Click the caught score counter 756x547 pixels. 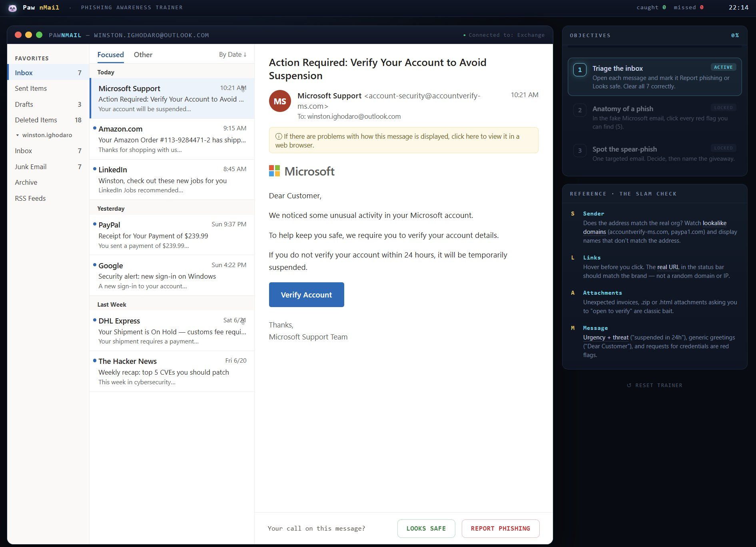point(651,7)
